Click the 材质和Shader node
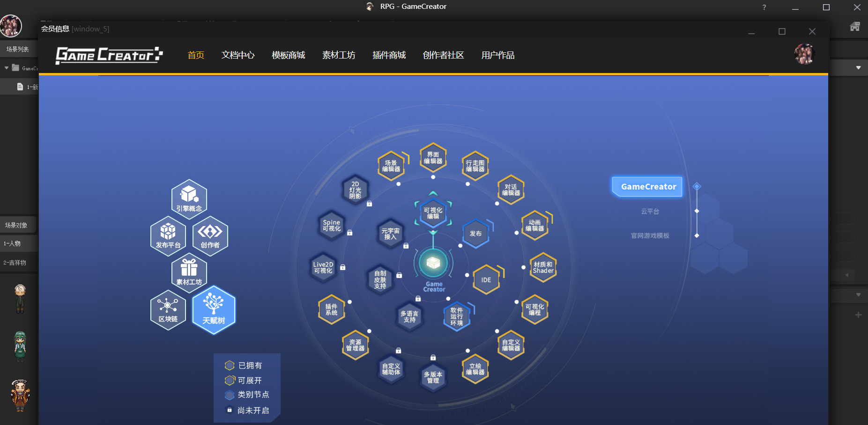 click(x=543, y=267)
